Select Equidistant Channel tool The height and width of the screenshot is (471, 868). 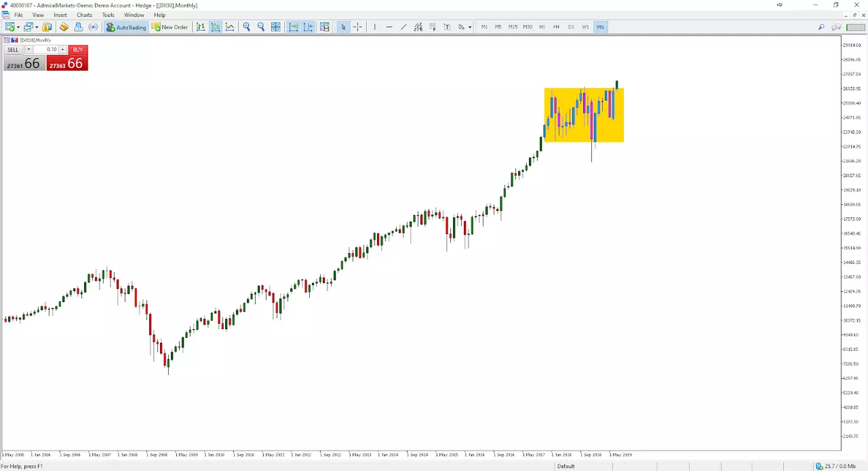[x=418, y=27]
